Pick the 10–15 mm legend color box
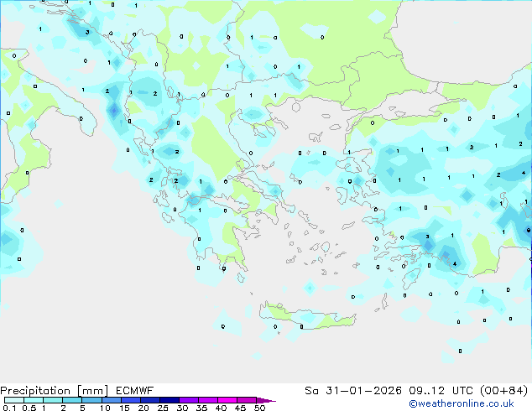The image size is (532, 411). (112, 400)
